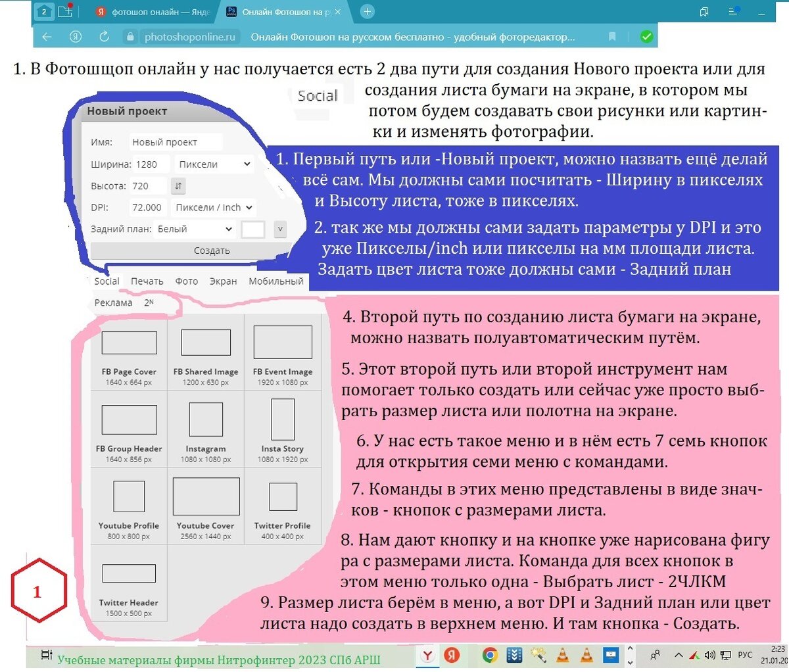Click the network tray icon
789x672 pixels.
pyautogui.click(x=726, y=655)
